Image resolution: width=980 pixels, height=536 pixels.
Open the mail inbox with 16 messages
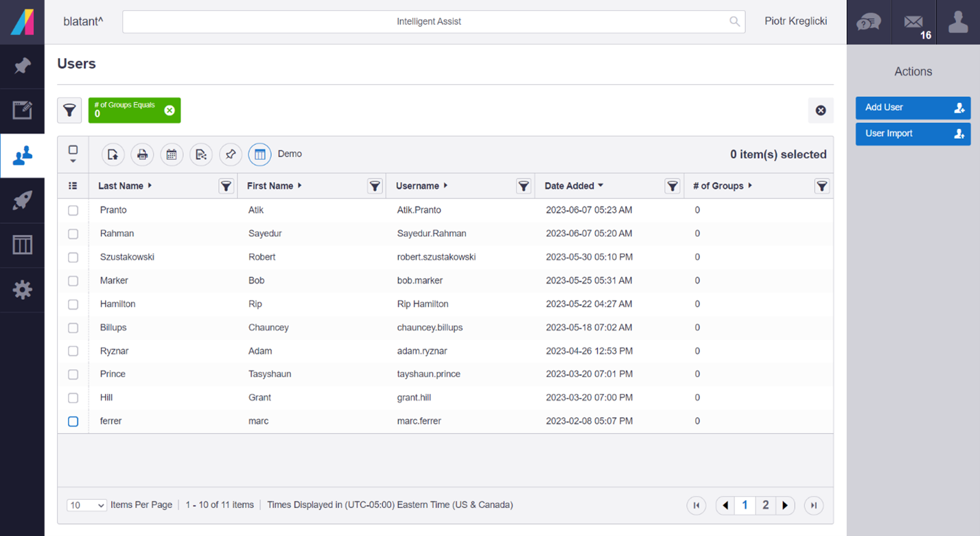[913, 22]
